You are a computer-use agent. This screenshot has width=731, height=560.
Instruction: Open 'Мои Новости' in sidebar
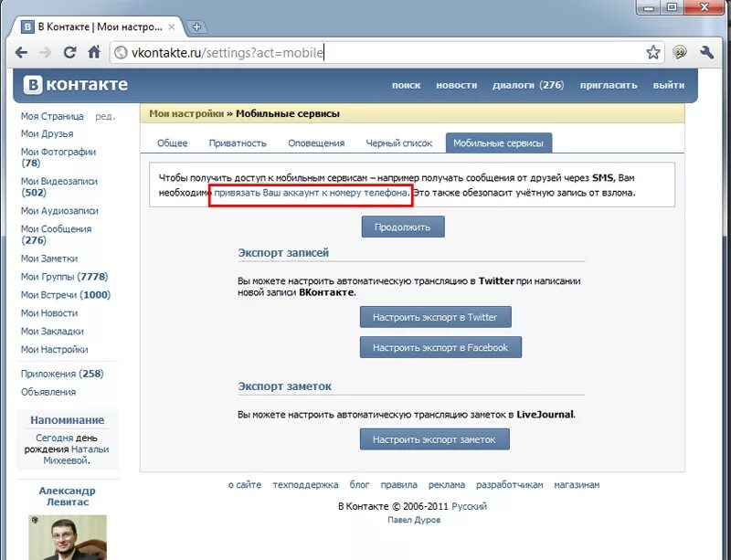tap(49, 312)
